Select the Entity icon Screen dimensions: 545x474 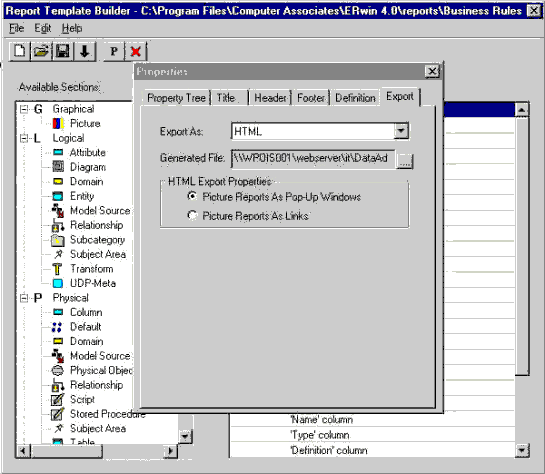tap(58, 196)
